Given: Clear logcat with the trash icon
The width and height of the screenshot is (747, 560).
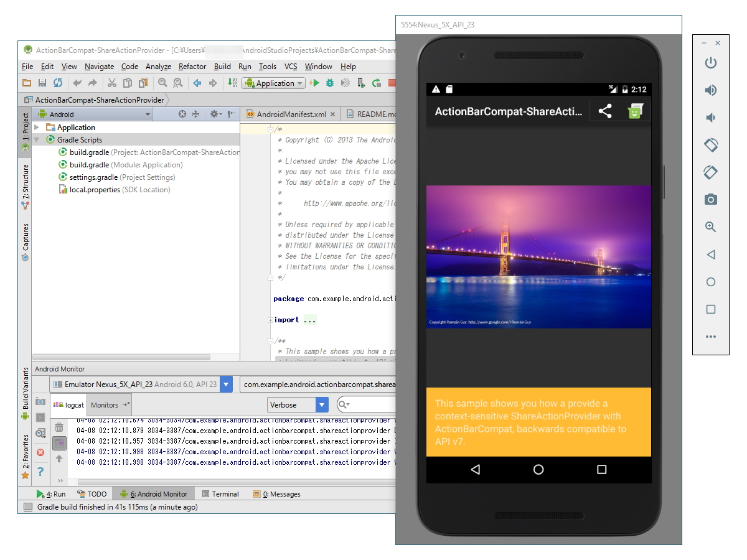Looking at the screenshot, I should point(59,427).
